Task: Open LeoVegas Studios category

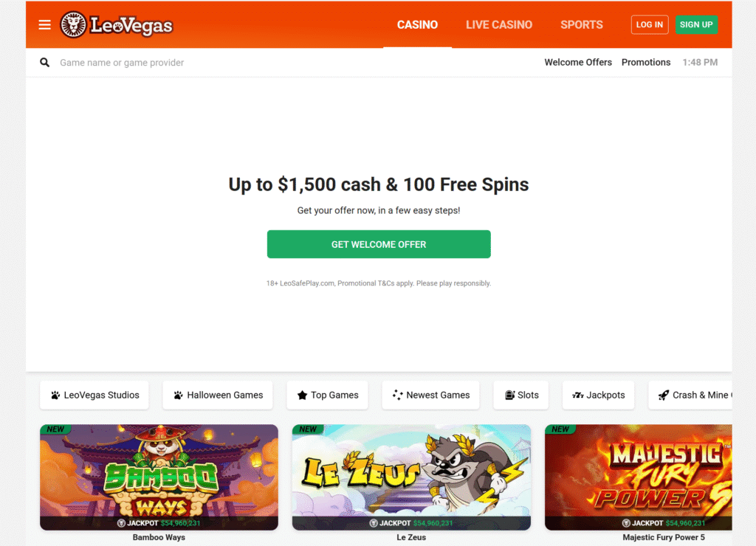Action: [x=94, y=395]
